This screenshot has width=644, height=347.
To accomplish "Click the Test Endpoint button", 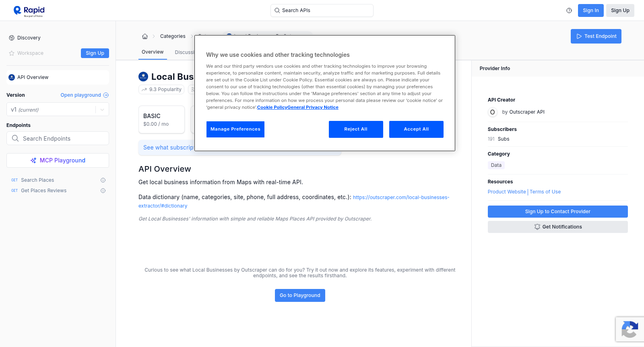I will 596,36.
